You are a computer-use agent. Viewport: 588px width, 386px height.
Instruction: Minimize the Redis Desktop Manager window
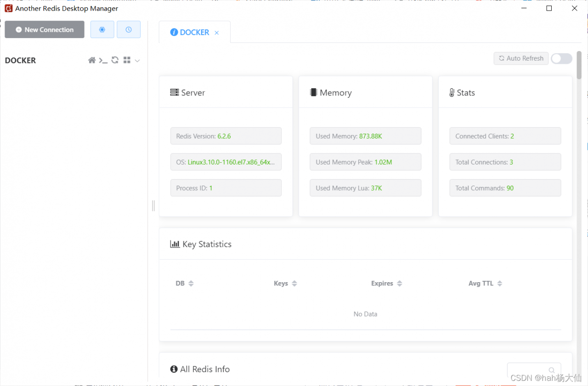(x=524, y=8)
